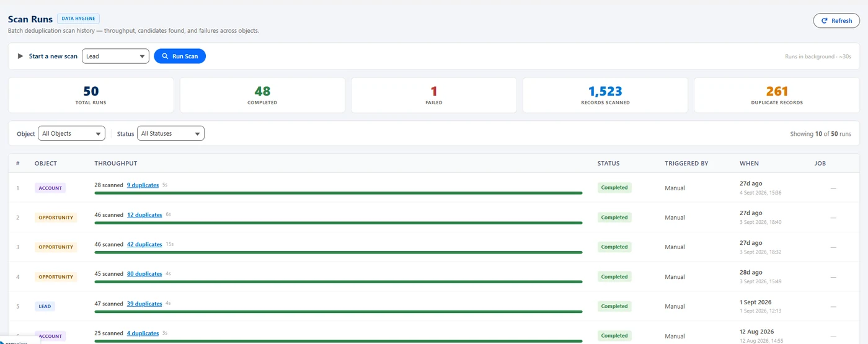
Task: Open the Lead object dropdown
Action: tap(115, 56)
